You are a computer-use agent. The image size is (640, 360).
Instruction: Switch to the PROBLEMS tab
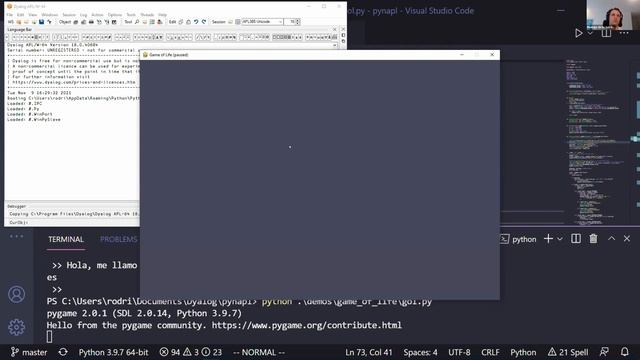(119, 240)
